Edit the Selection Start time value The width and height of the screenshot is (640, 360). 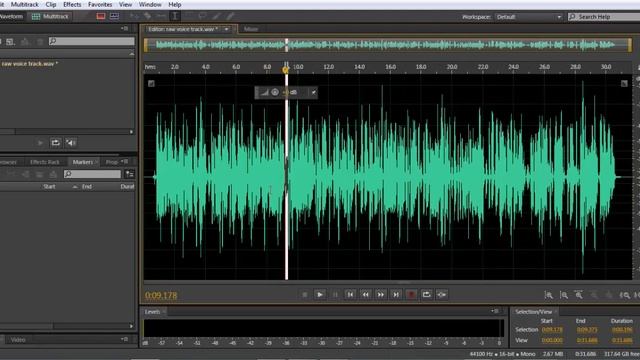[552, 330]
